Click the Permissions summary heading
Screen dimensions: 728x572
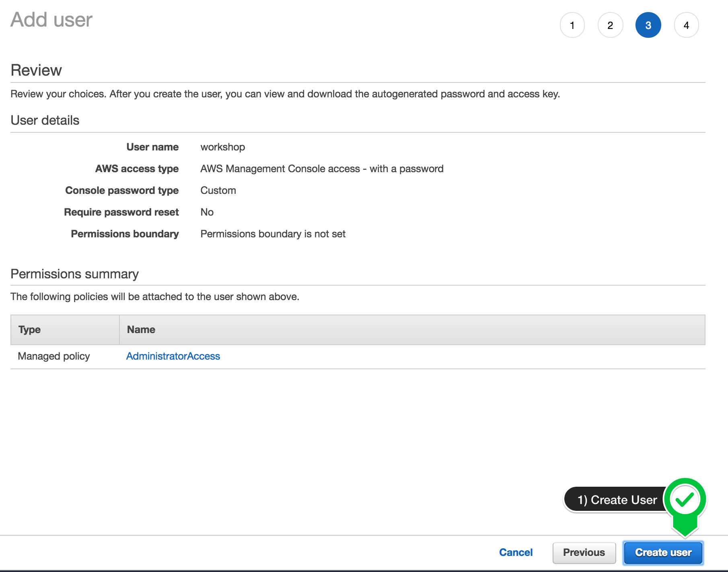click(x=74, y=274)
